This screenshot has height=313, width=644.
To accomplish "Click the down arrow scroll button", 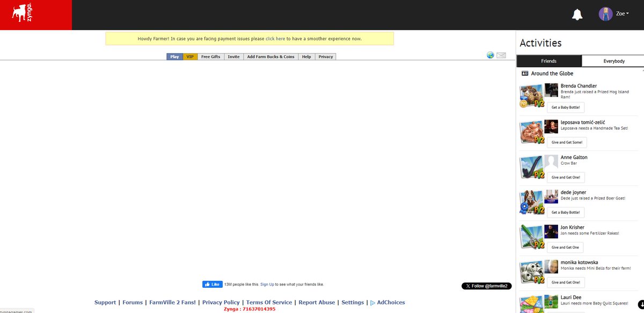I will click(641, 304).
